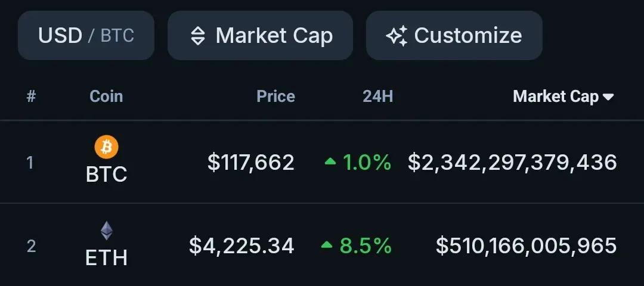Click the green up arrow beside 8.5%
This screenshot has width=644, height=286.
327,245
